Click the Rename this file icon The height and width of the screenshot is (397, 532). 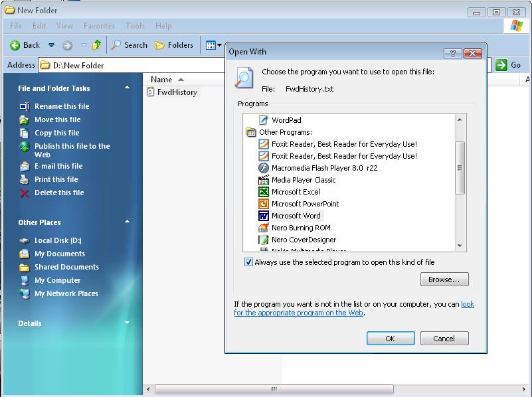tap(25, 106)
